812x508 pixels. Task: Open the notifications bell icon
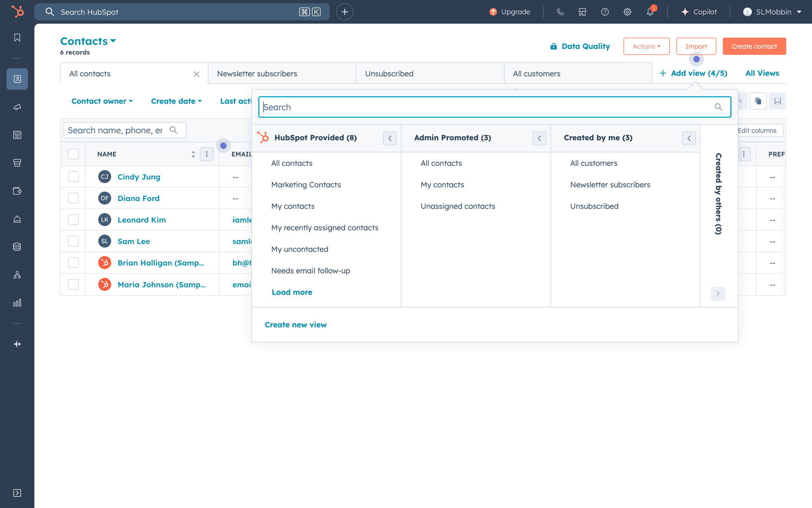[650, 12]
